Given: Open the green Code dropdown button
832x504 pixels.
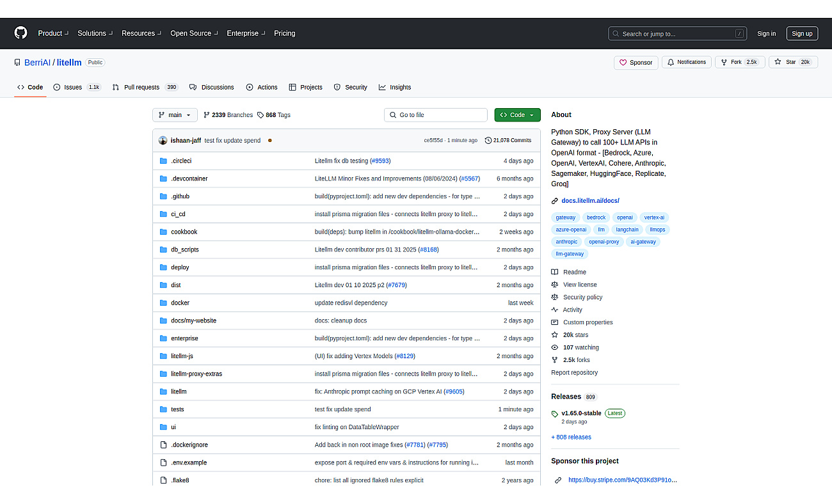Looking at the screenshot, I should (517, 115).
